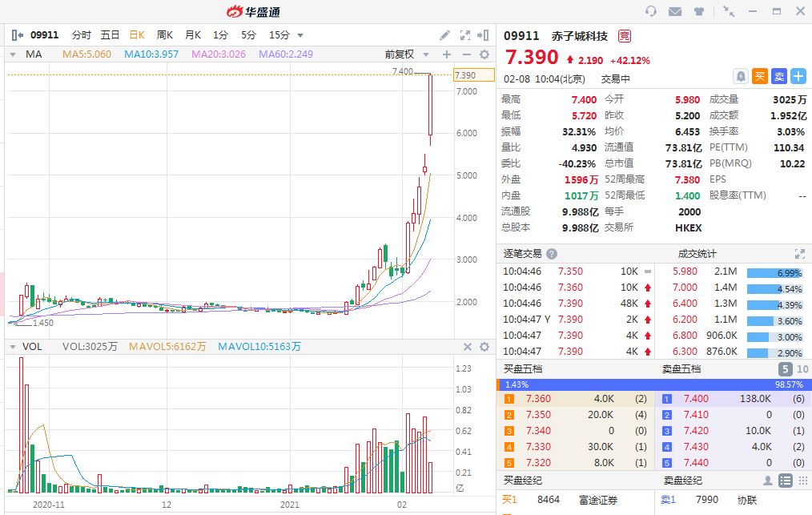
Task: Click the blue sell button
Action: coord(779,77)
